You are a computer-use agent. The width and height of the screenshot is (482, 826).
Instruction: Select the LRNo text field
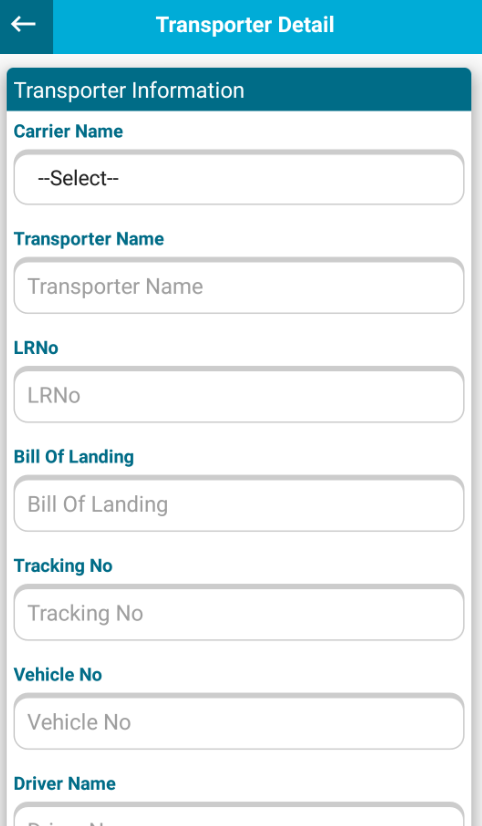click(x=239, y=395)
